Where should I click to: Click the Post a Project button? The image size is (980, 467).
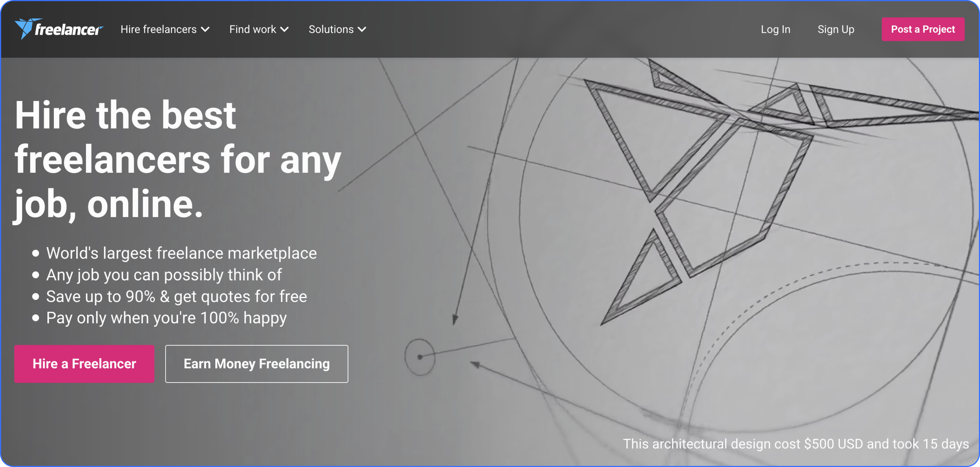[x=923, y=29]
